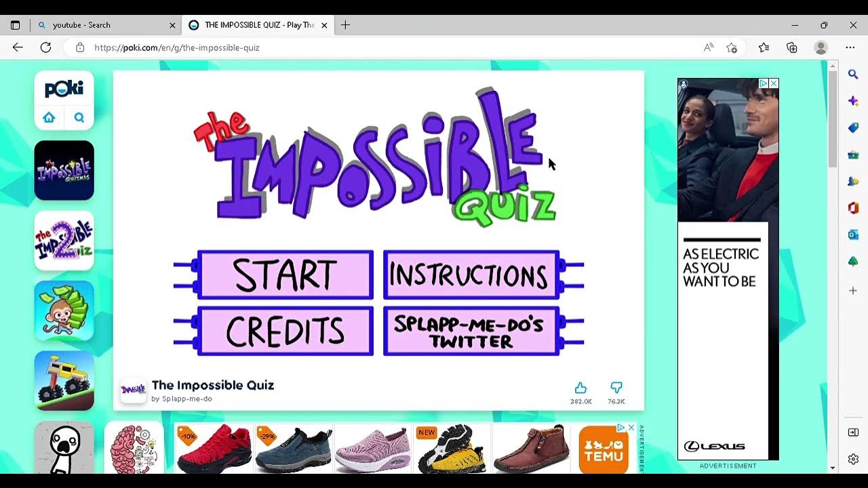Open sidebar Tools briefcase icon
This screenshot has height=488, width=868.
(853, 155)
